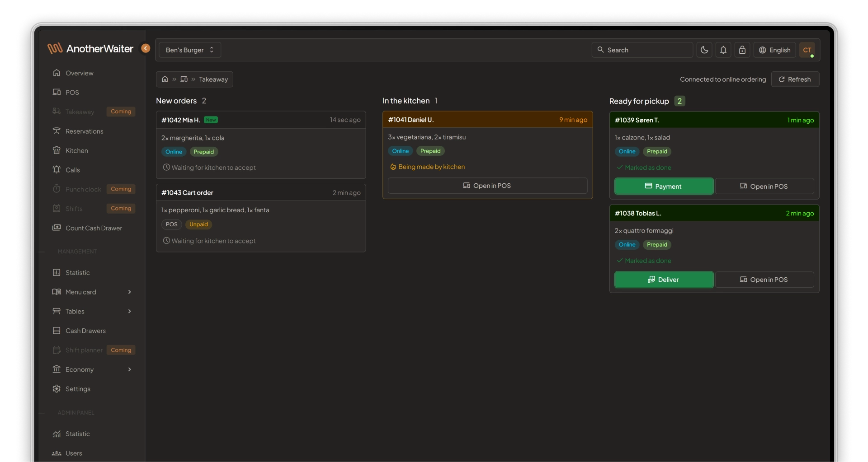Click Open in POS for order #1041
This screenshot has width=868, height=462.
click(x=487, y=186)
